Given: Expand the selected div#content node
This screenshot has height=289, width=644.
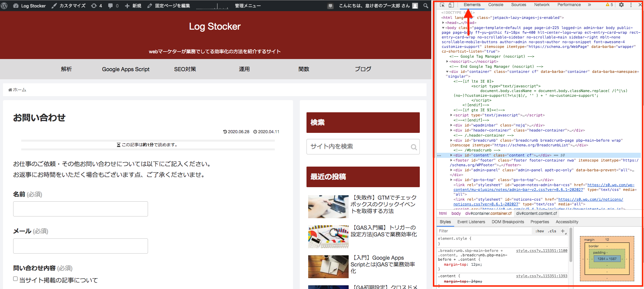Looking at the screenshot, I should [451, 155].
